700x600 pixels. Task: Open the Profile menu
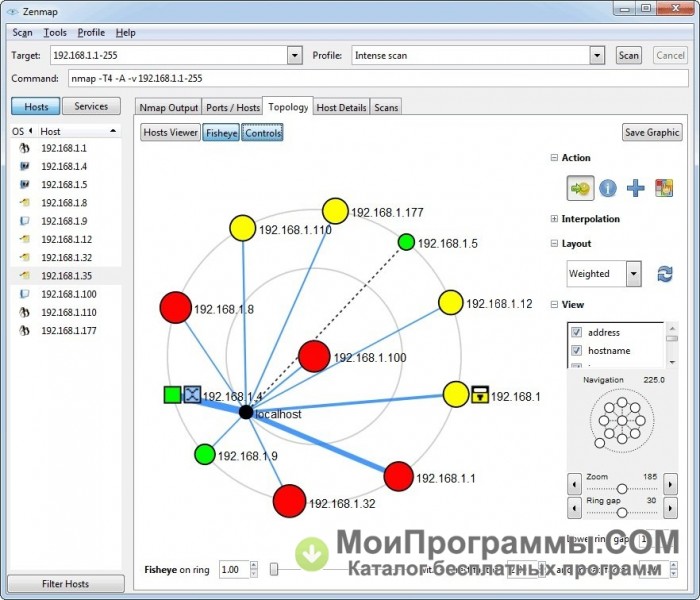(x=91, y=33)
